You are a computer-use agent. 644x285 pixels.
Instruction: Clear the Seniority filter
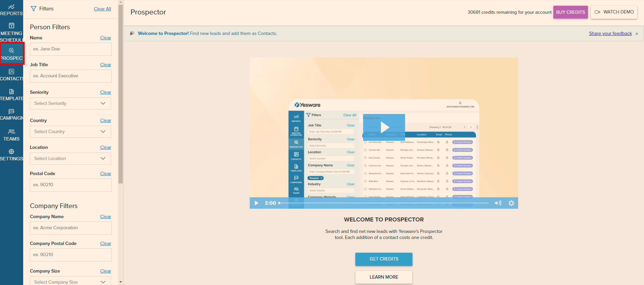pos(106,92)
